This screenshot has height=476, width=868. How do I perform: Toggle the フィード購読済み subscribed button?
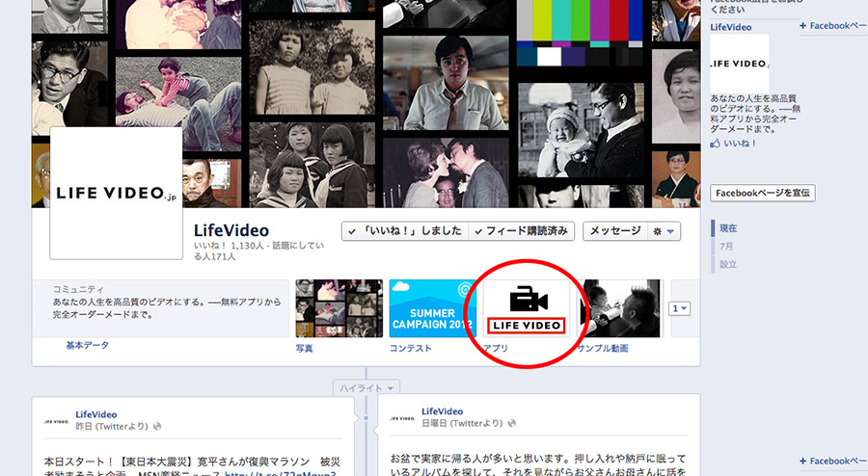(x=522, y=231)
